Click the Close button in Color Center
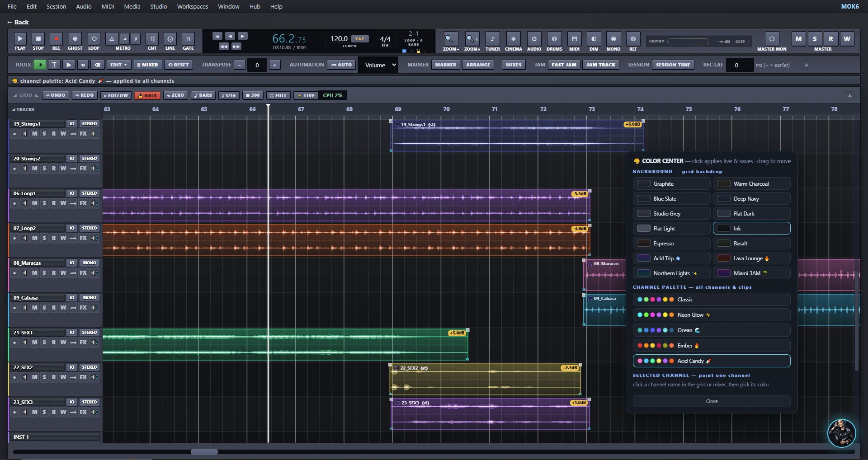868x460 pixels. [x=712, y=401]
